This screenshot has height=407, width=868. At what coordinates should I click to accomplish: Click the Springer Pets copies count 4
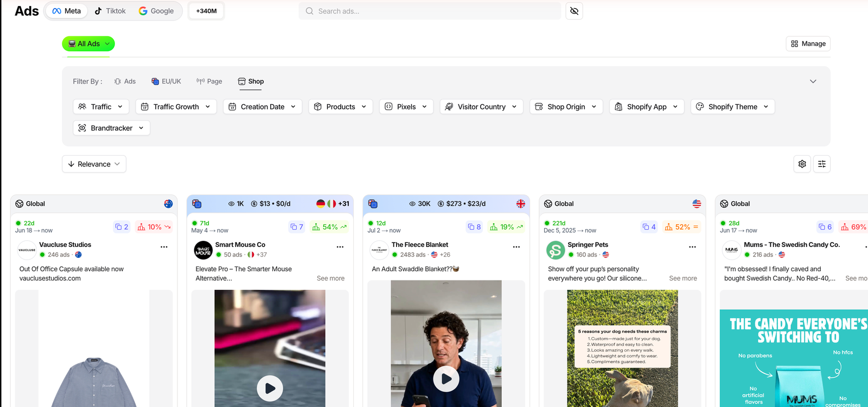[x=649, y=227]
